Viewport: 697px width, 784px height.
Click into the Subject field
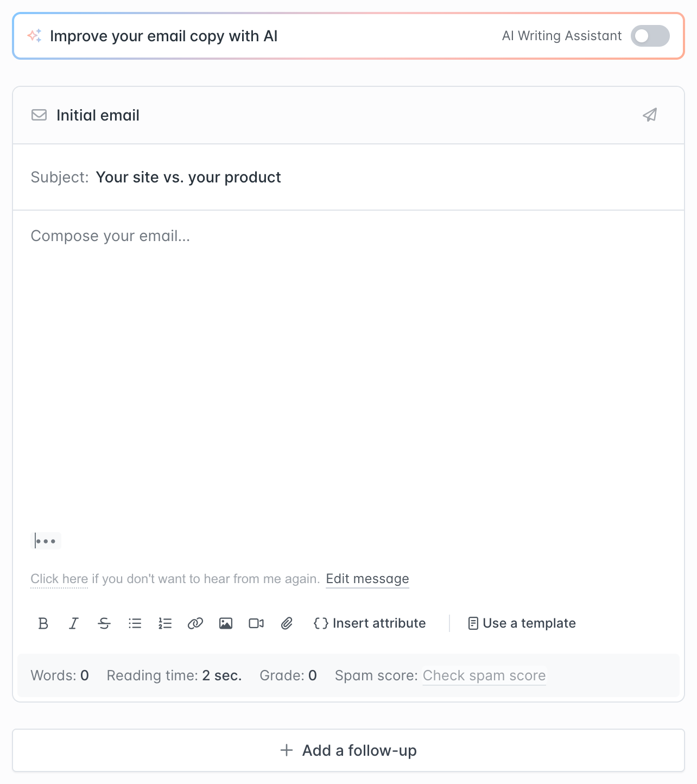point(189,177)
